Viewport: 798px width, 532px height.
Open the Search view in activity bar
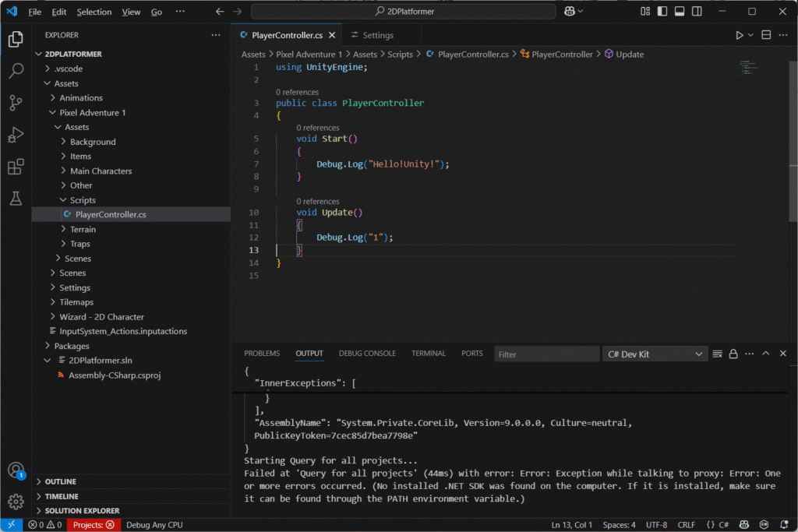point(16,71)
